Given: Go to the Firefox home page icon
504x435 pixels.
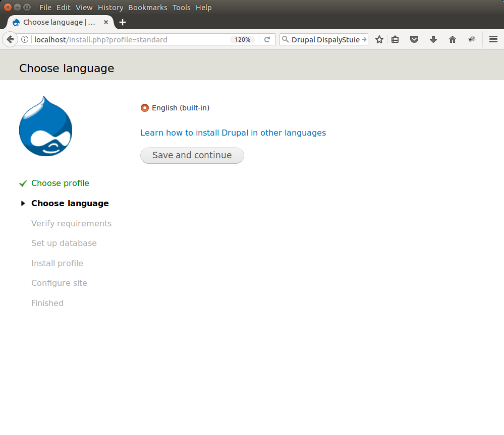Looking at the screenshot, I should 453,39.
